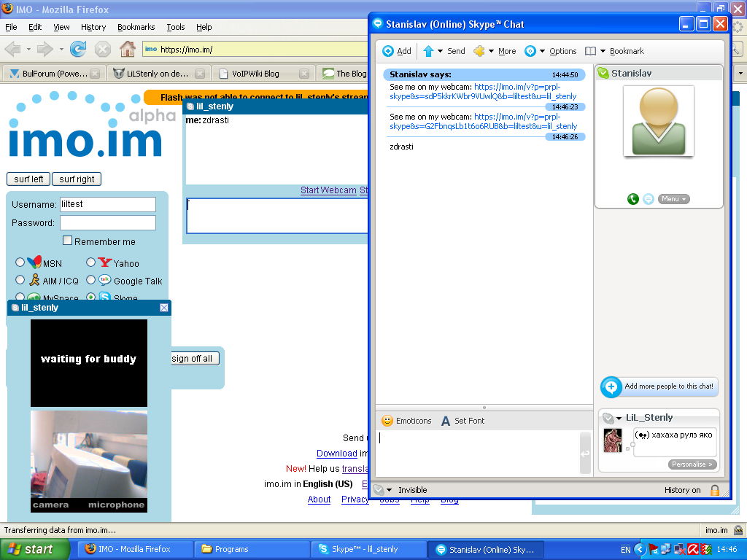The height and width of the screenshot is (560, 747).
Task: Open the More dropdown arrow in the Skype toolbar
Action: tap(491, 51)
